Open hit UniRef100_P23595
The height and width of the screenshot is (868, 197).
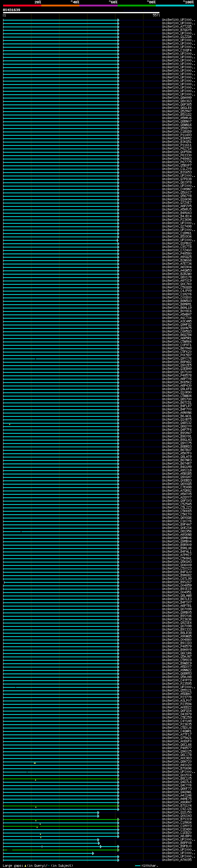click(177, 684)
